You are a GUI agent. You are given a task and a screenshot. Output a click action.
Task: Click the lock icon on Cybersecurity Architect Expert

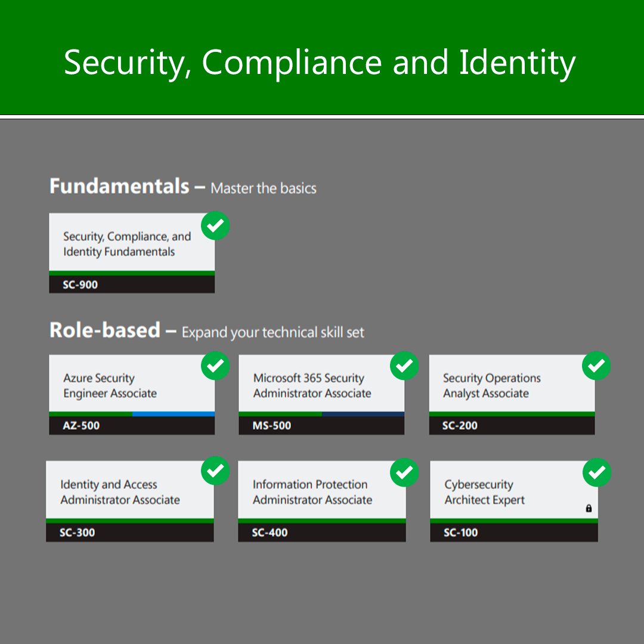coord(589,508)
